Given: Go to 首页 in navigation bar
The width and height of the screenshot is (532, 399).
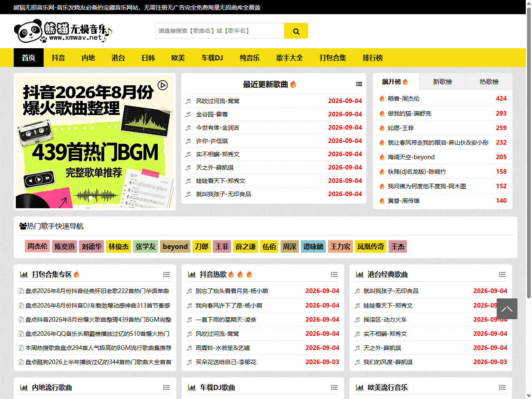Looking at the screenshot, I should click(29, 58).
